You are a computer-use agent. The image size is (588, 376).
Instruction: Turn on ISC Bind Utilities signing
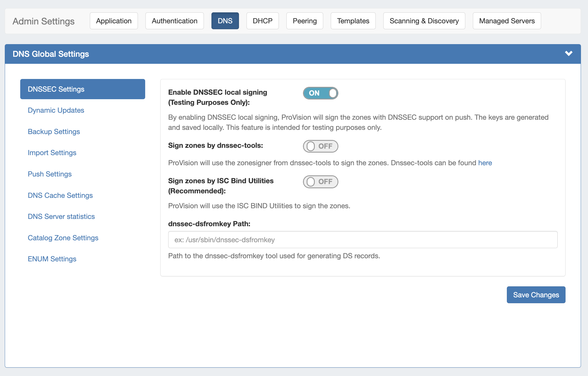click(x=320, y=182)
